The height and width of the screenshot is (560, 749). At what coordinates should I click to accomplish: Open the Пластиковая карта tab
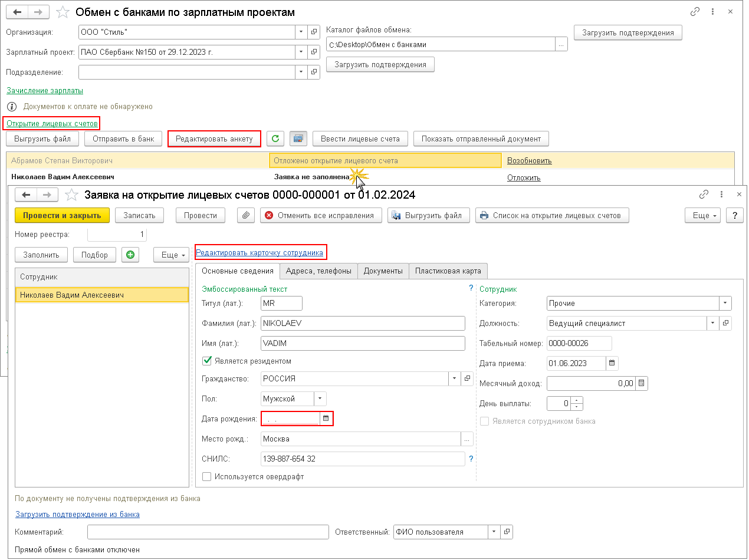448,271
